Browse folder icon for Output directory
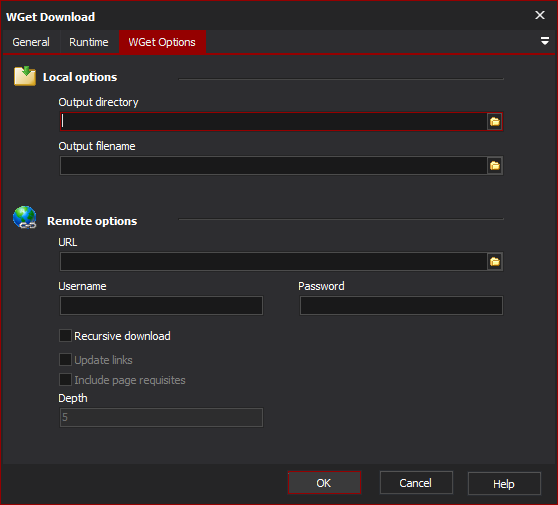Image resolution: width=558 pixels, height=505 pixels. coord(494,122)
